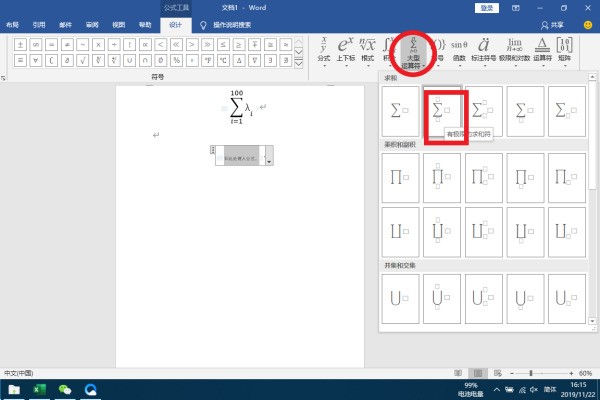
Task: Open 极限和对数 (Limit and Log) gallery
Action: (x=514, y=50)
